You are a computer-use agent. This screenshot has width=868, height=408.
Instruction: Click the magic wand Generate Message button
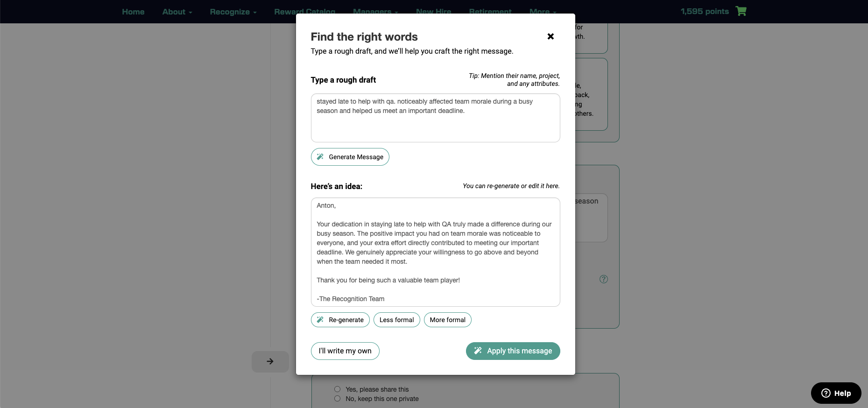coord(350,157)
